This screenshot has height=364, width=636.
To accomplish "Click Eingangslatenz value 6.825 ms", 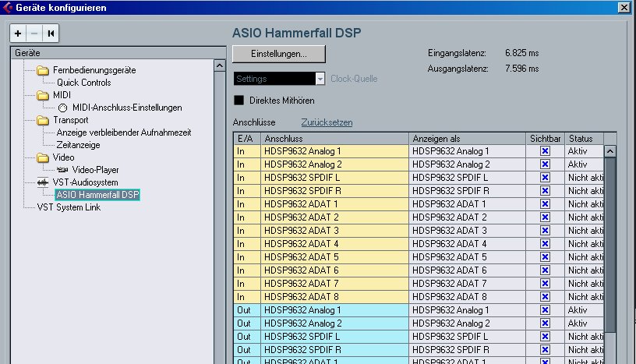I will pyautogui.click(x=521, y=53).
